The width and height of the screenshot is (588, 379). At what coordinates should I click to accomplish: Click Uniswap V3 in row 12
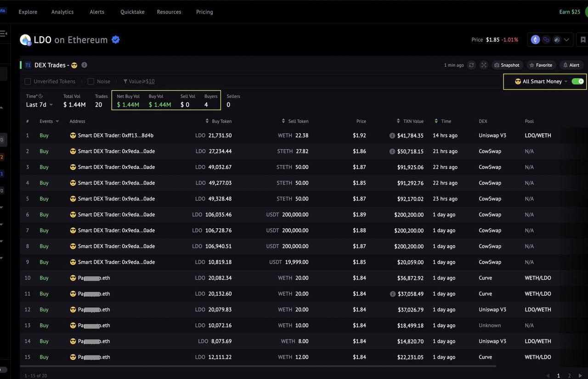(x=492, y=310)
